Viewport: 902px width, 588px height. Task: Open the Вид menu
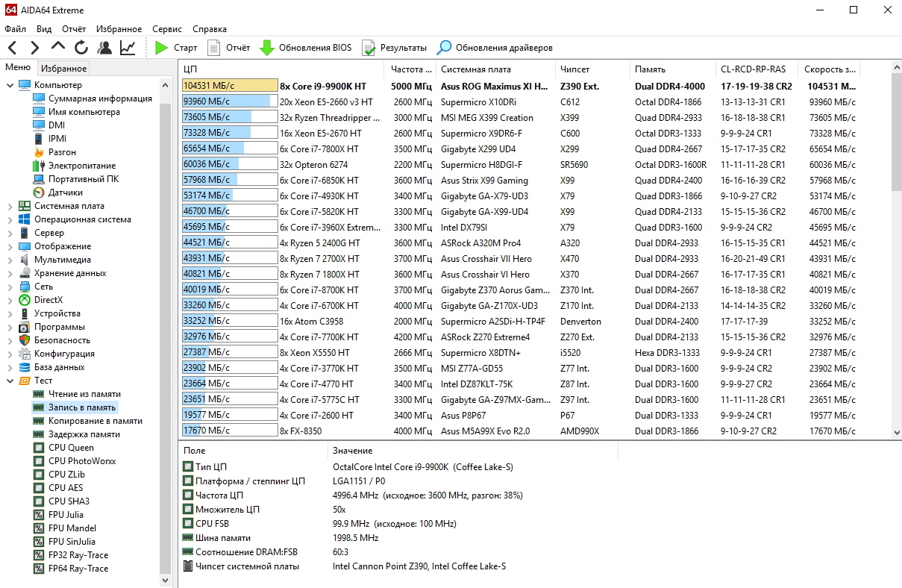[44, 29]
